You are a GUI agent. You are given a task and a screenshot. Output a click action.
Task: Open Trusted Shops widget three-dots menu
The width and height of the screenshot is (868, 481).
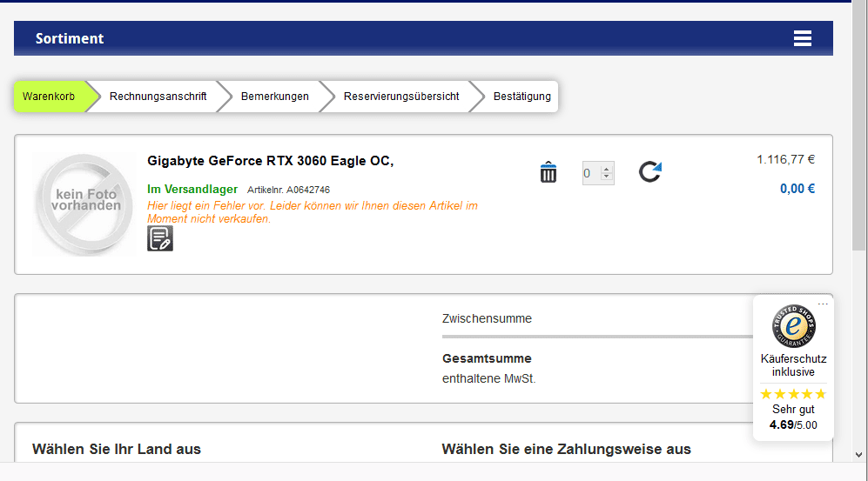coord(823,304)
